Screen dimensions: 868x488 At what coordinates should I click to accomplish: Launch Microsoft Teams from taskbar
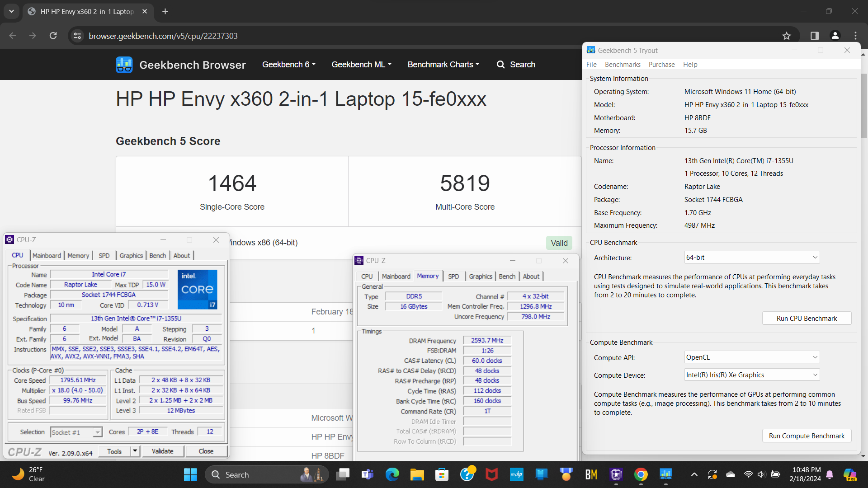367,474
